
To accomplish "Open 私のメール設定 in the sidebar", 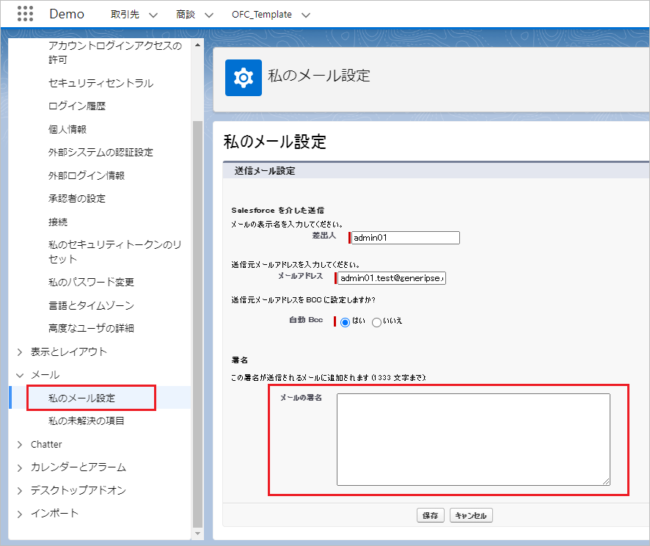I will point(82,398).
